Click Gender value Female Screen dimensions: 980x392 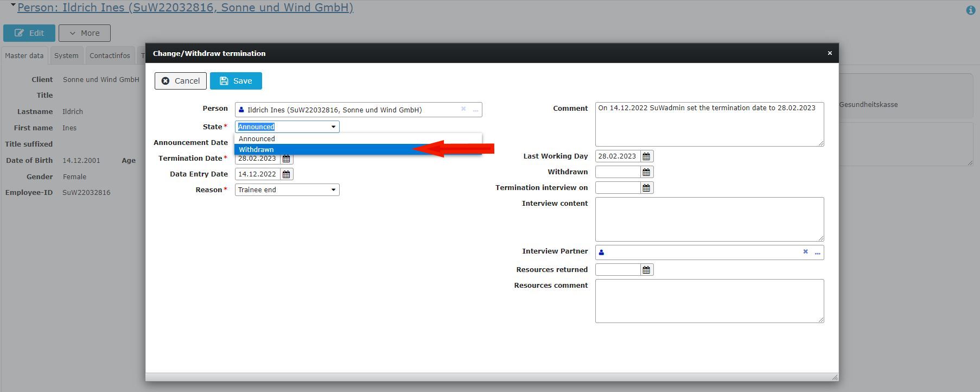pos(74,177)
